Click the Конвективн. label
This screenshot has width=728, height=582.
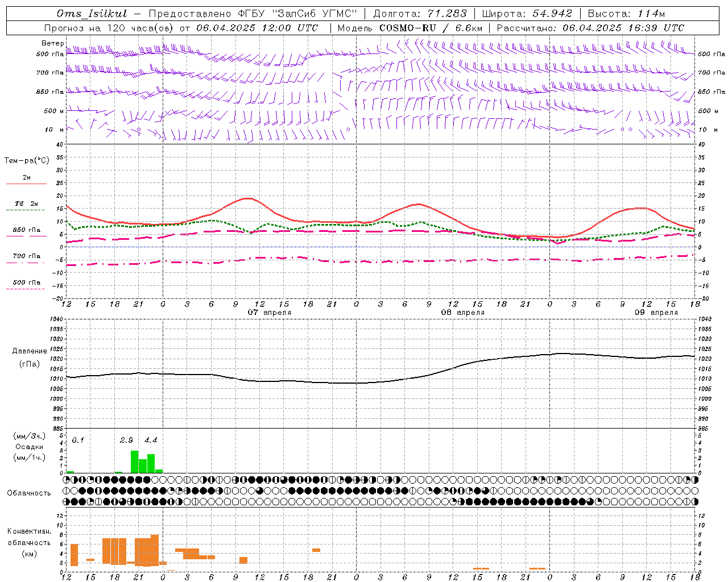[x=29, y=531]
